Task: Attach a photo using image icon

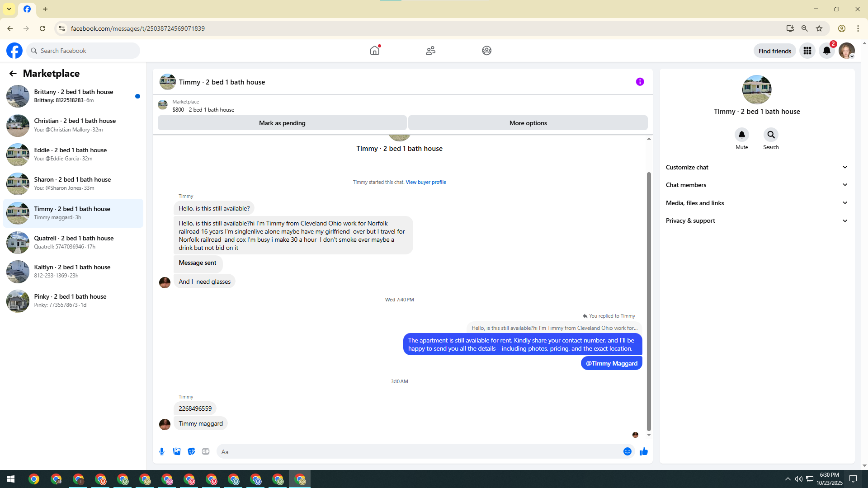Action: point(177,451)
